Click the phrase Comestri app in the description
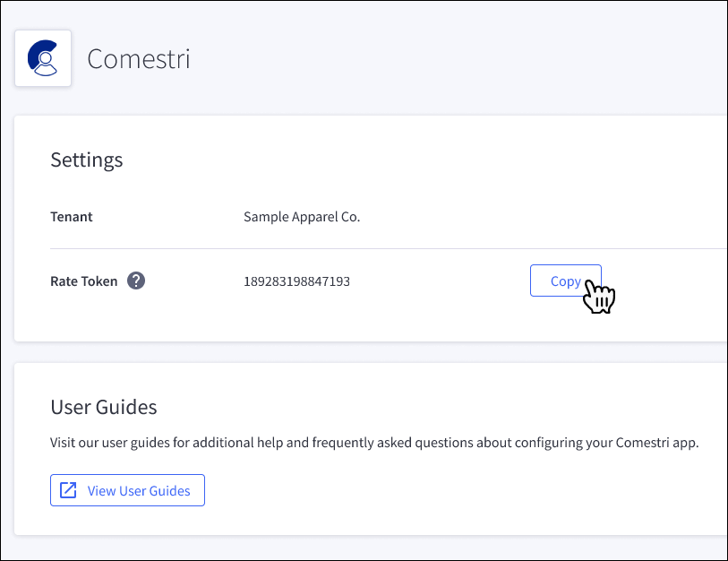The width and height of the screenshot is (728, 561). coord(657,443)
